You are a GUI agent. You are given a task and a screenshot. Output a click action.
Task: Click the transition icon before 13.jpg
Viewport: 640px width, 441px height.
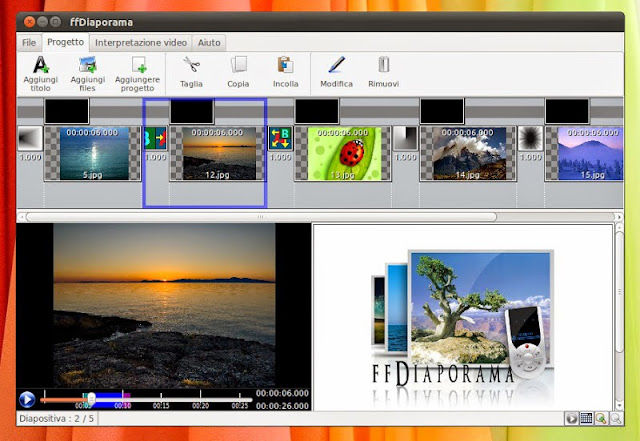(280, 138)
